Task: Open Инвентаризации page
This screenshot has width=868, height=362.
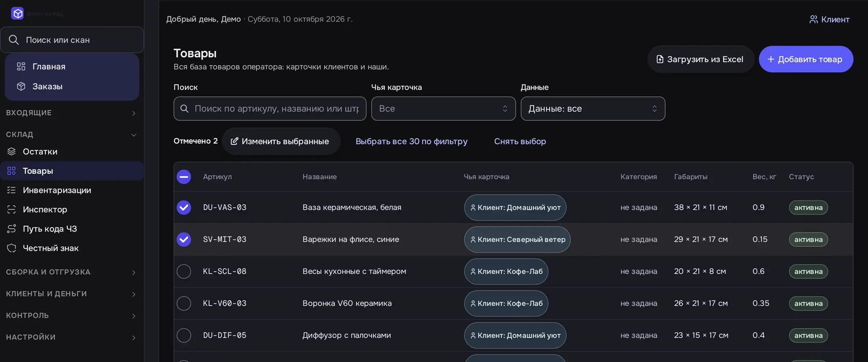Action: [x=72, y=190]
